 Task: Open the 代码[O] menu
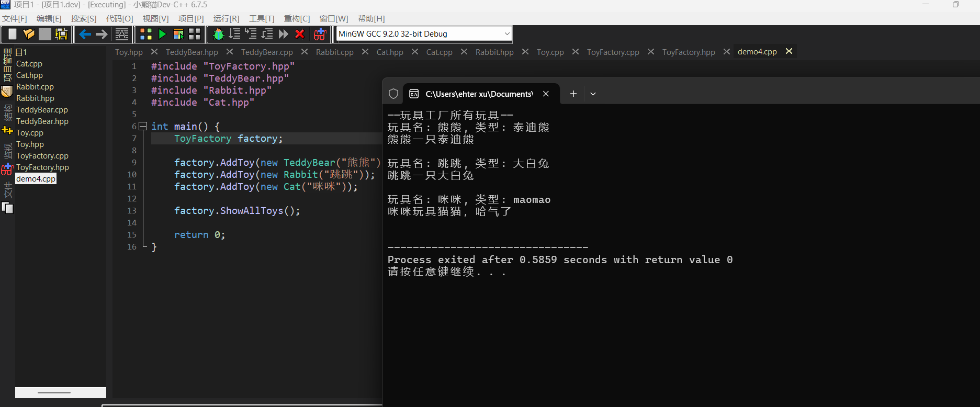(x=120, y=19)
